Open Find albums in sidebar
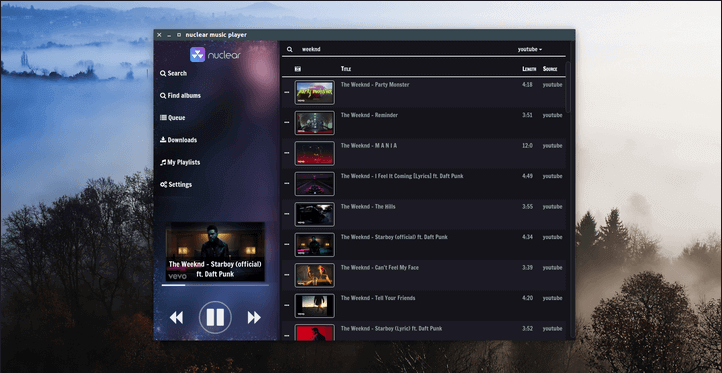 pos(180,96)
